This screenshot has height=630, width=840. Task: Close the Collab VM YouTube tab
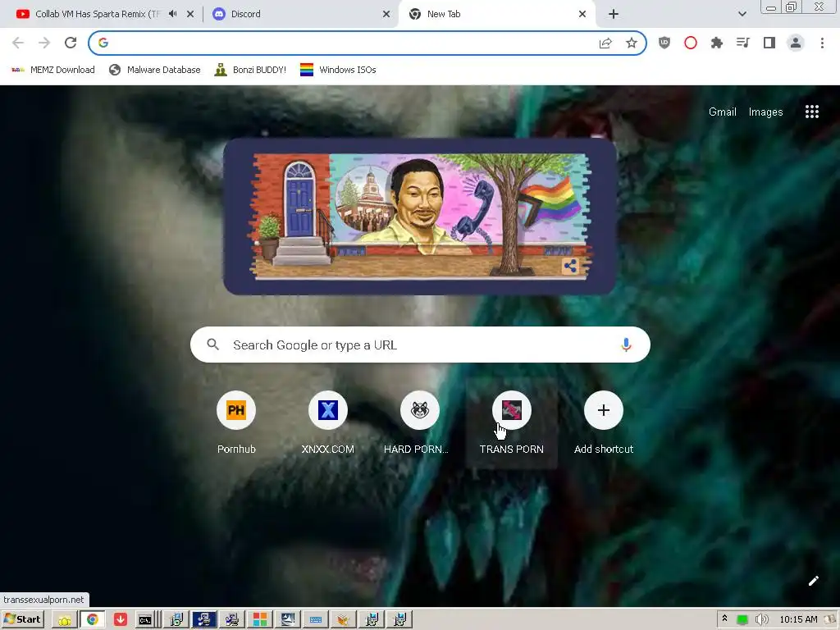coord(190,14)
